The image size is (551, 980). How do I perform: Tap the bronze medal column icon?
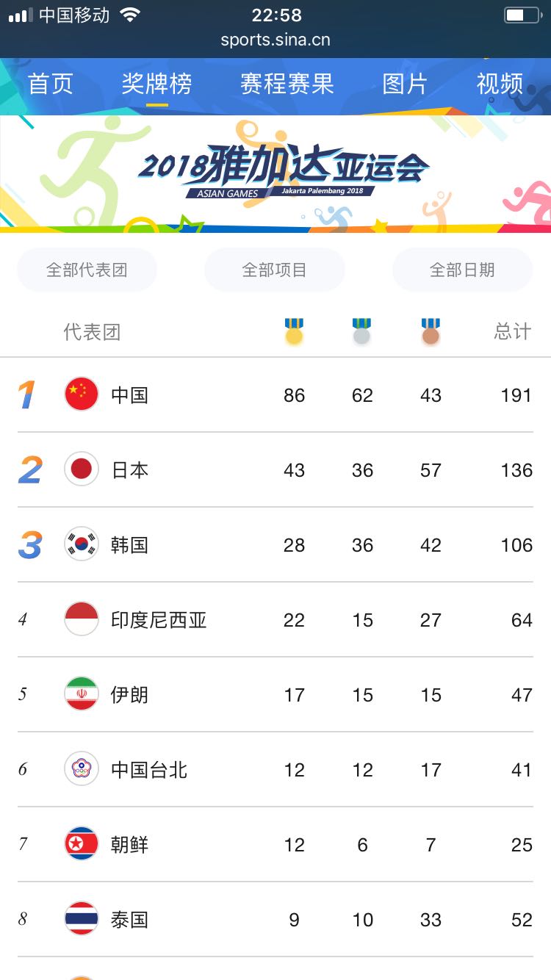[431, 331]
